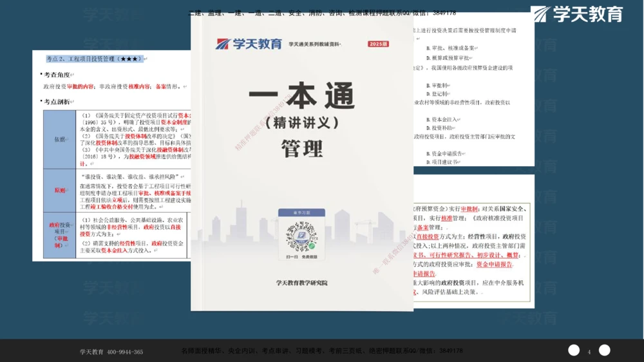The height and width of the screenshot is (362, 644).
Task: Click the red 原则 table cell
Action: pos(59,190)
